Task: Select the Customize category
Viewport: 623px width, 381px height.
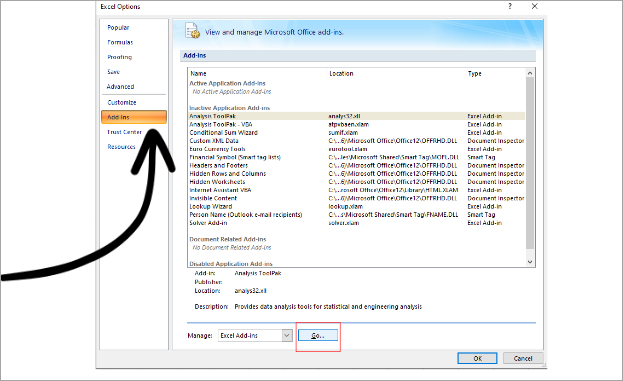Action: pyautogui.click(x=122, y=102)
